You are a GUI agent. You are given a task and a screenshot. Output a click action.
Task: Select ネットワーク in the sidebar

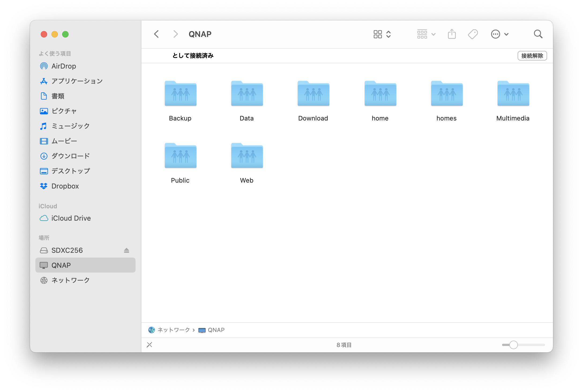tap(70, 280)
